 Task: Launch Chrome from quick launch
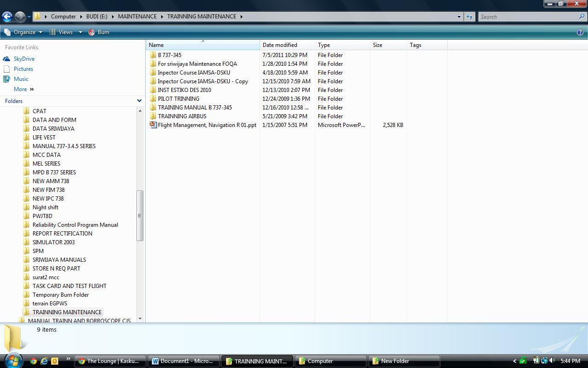click(34, 361)
